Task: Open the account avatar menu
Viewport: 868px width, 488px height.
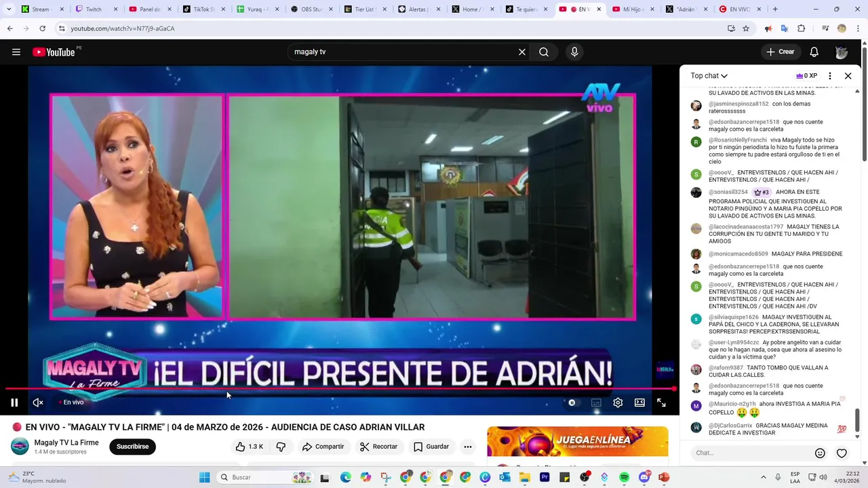Action: pos(842,52)
